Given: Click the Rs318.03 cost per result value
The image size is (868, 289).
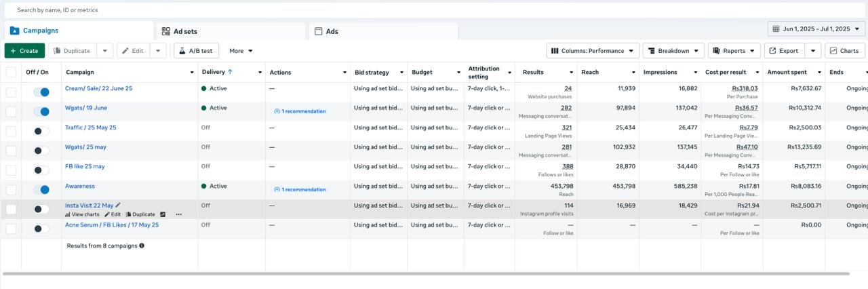Looking at the screenshot, I should pyautogui.click(x=745, y=88).
